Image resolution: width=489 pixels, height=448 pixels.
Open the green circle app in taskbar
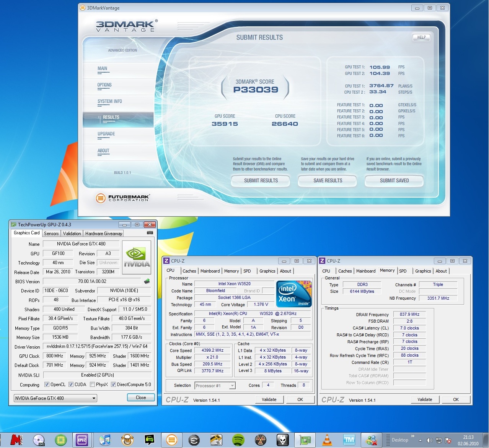[60, 440]
